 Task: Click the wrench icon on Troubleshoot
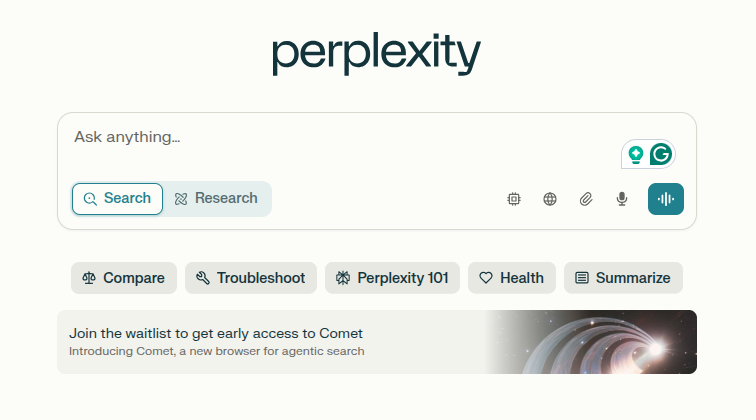[202, 278]
